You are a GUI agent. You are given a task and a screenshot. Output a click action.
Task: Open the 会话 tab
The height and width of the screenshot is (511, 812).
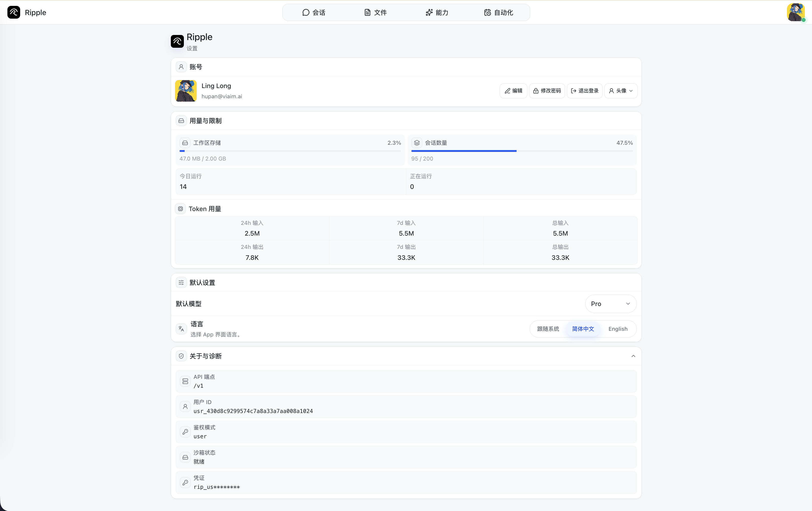click(x=314, y=13)
